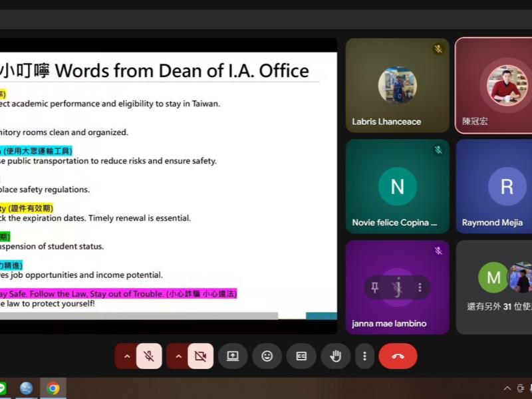Raise your hand in the meeting
The height and width of the screenshot is (399, 532).
(x=336, y=356)
